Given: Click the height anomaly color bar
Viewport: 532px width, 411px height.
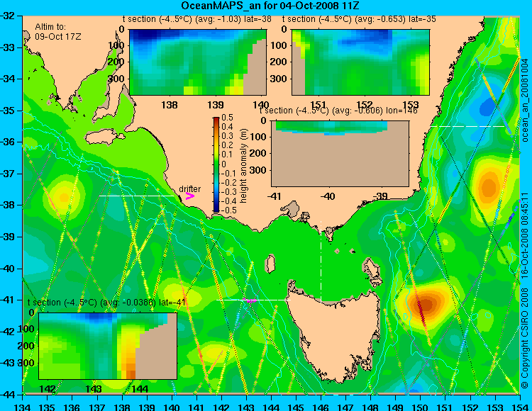Looking at the screenshot, I should (x=216, y=164).
